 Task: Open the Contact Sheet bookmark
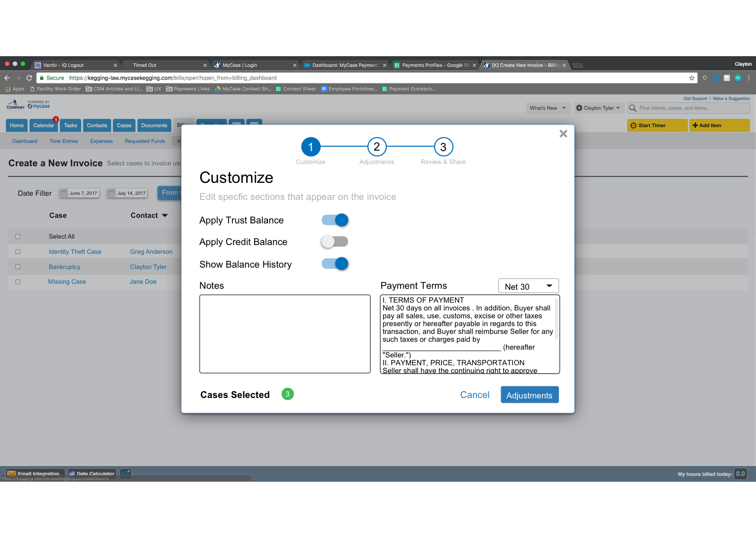[x=296, y=89]
